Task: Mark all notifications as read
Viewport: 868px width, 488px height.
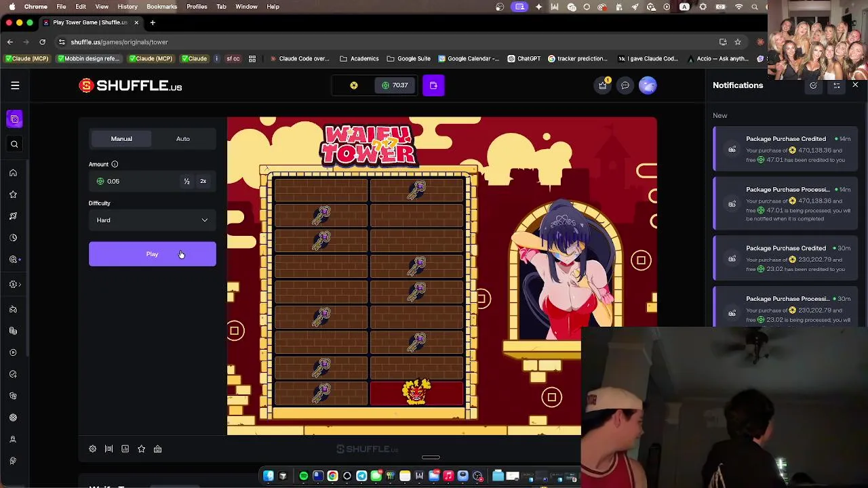Action: (813, 85)
